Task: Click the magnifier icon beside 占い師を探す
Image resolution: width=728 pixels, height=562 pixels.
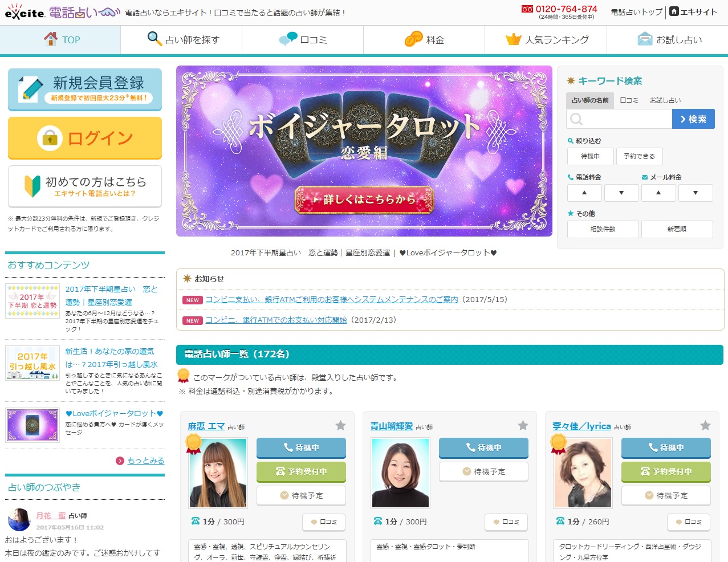Action: click(x=154, y=38)
